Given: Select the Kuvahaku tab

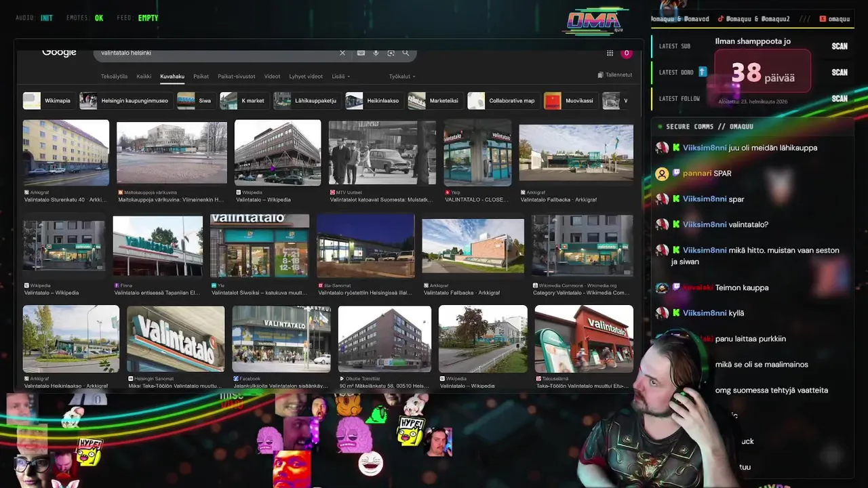Looking at the screenshot, I should pos(172,77).
